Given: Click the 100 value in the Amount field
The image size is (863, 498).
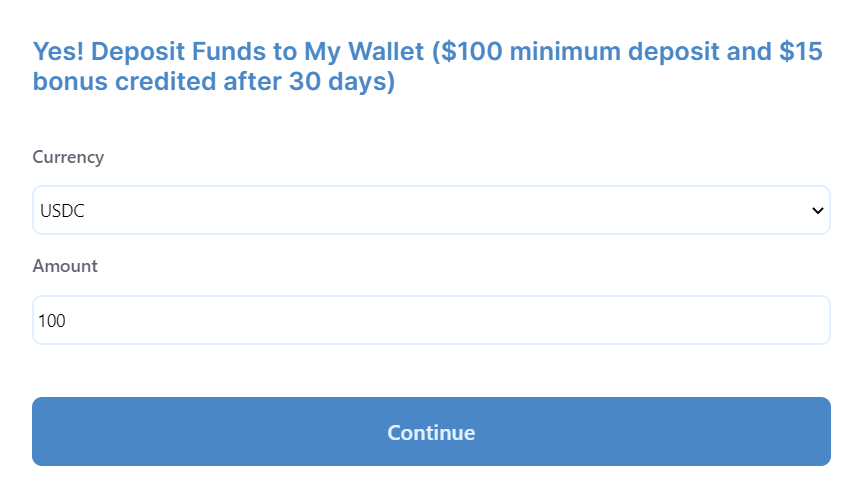Looking at the screenshot, I should 52,321.
